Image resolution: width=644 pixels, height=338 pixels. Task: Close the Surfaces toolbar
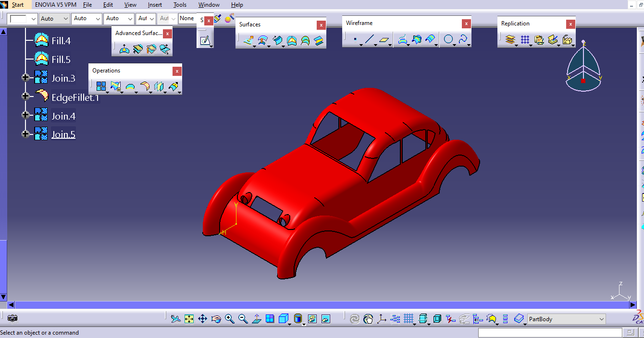[x=321, y=25]
